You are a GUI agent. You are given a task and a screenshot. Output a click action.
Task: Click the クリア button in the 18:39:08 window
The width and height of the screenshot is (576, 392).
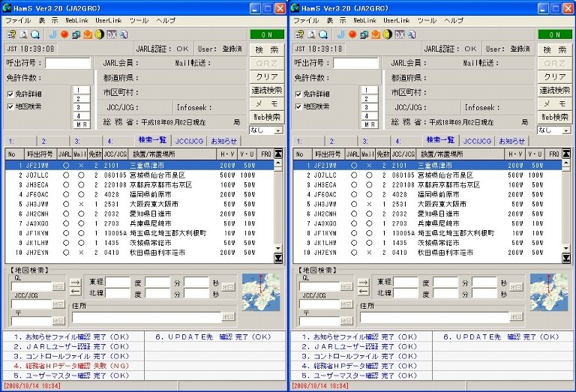point(267,76)
